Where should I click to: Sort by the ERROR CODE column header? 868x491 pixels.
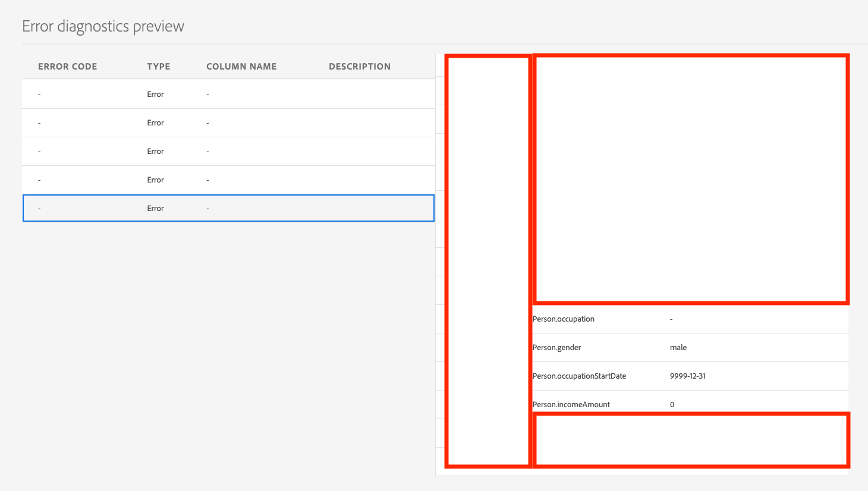(x=67, y=67)
